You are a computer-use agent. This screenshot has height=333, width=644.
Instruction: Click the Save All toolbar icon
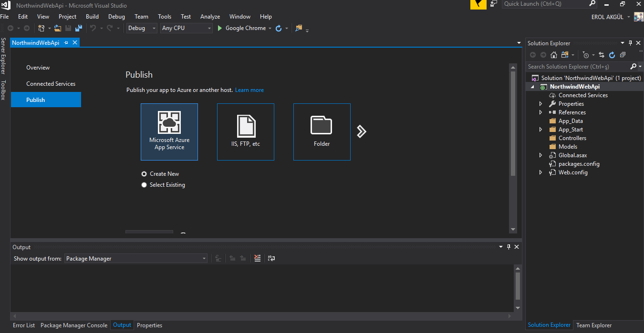click(79, 29)
